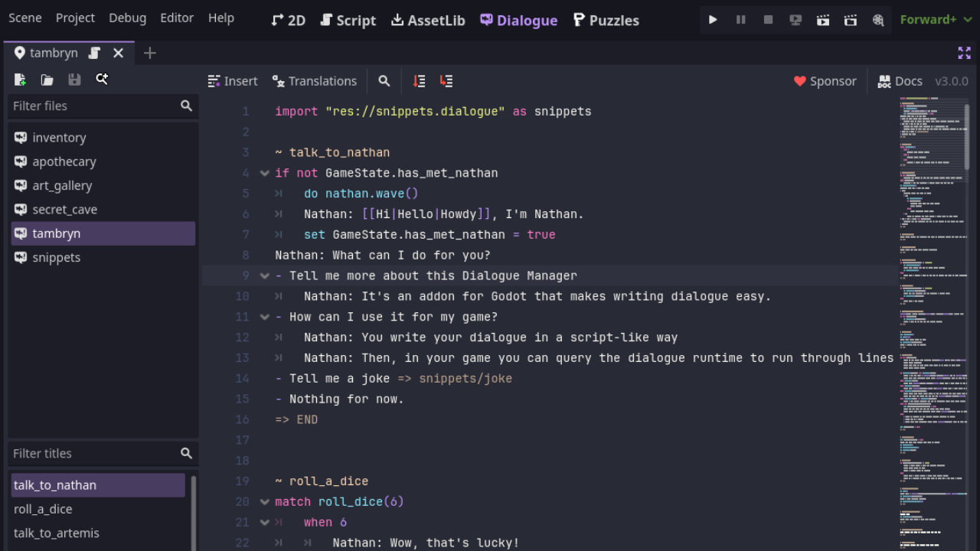Open the Docs link
980x551 pixels.
tap(900, 81)
